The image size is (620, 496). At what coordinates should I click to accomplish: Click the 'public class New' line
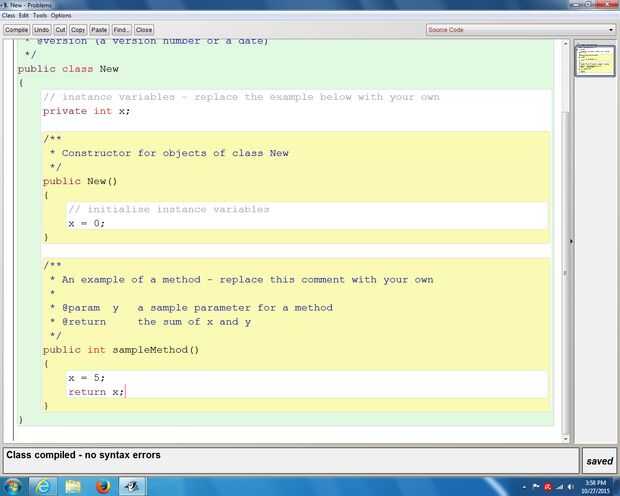tap(68, 69)
